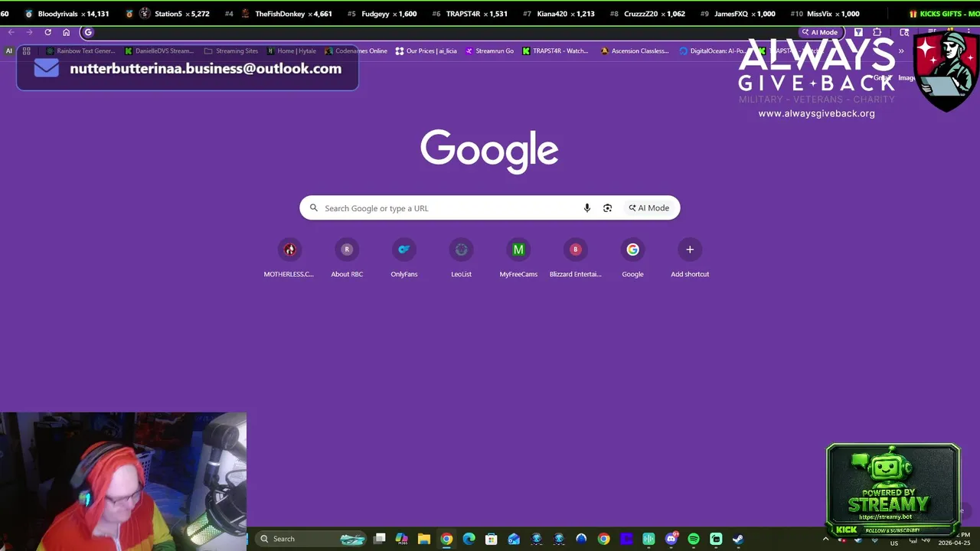Click the Streamy bot overlay badge
980x551 pixels.
(x=893, y=490)
